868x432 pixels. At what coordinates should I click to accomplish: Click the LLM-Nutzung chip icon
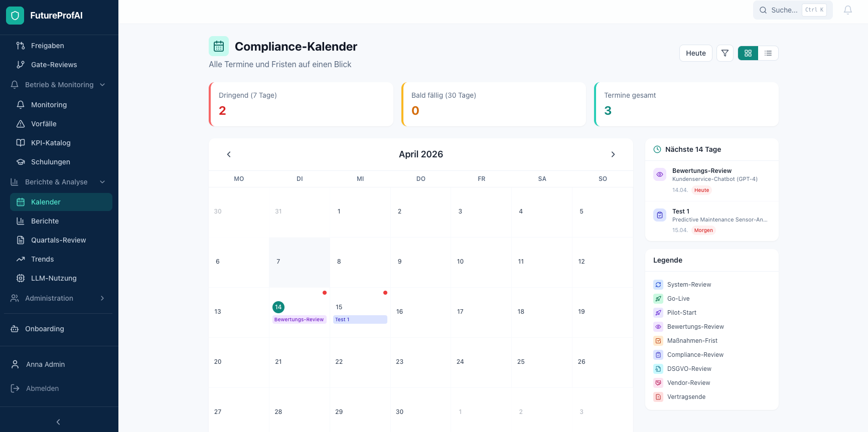21,278
